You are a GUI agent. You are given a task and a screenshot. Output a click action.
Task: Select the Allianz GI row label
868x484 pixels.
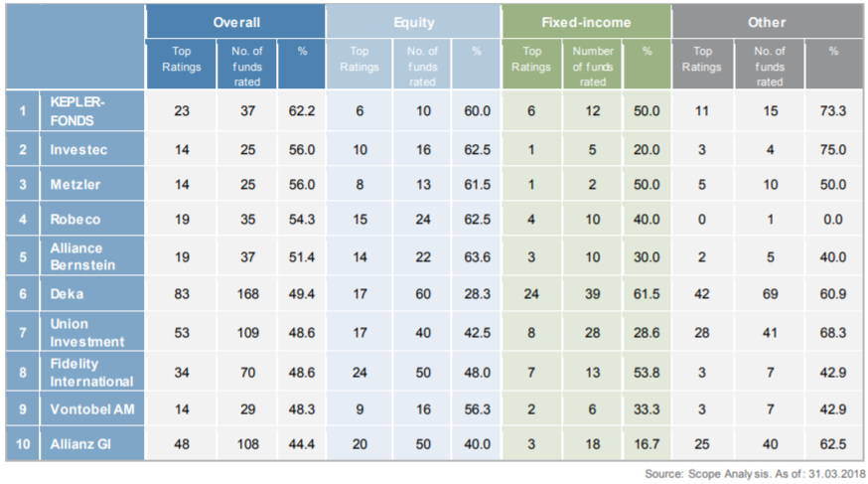click(x=81, y=443)
